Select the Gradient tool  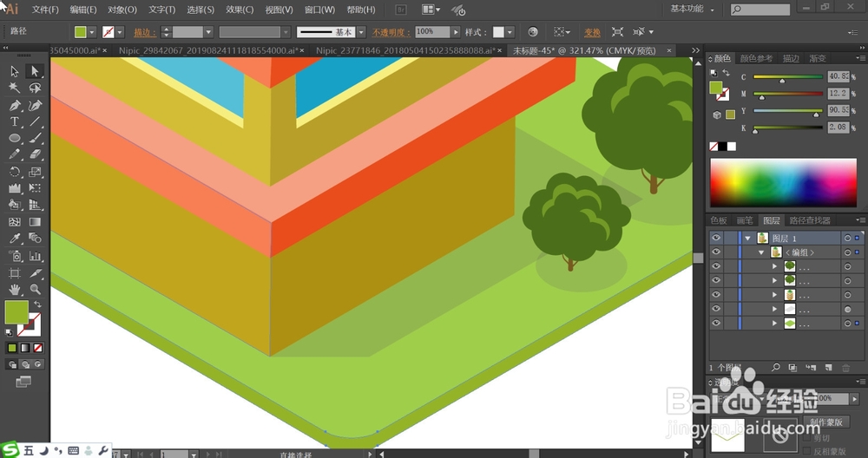click(35, 222)
